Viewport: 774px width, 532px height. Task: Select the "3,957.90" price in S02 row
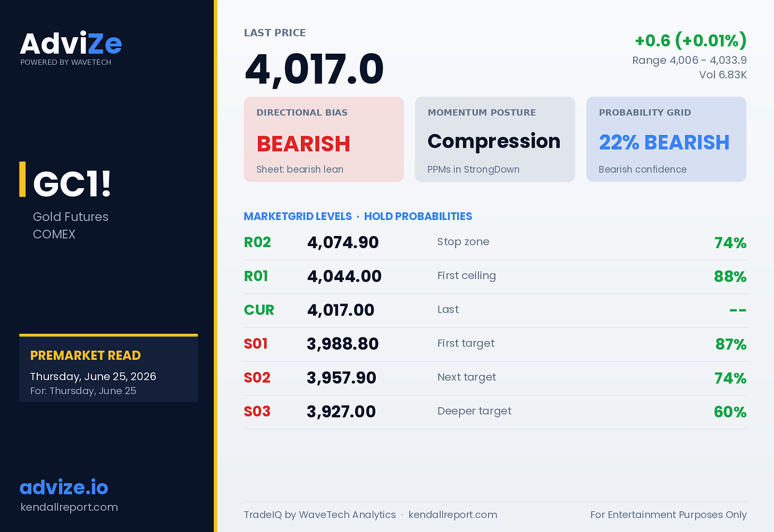(x=341, y=378)
